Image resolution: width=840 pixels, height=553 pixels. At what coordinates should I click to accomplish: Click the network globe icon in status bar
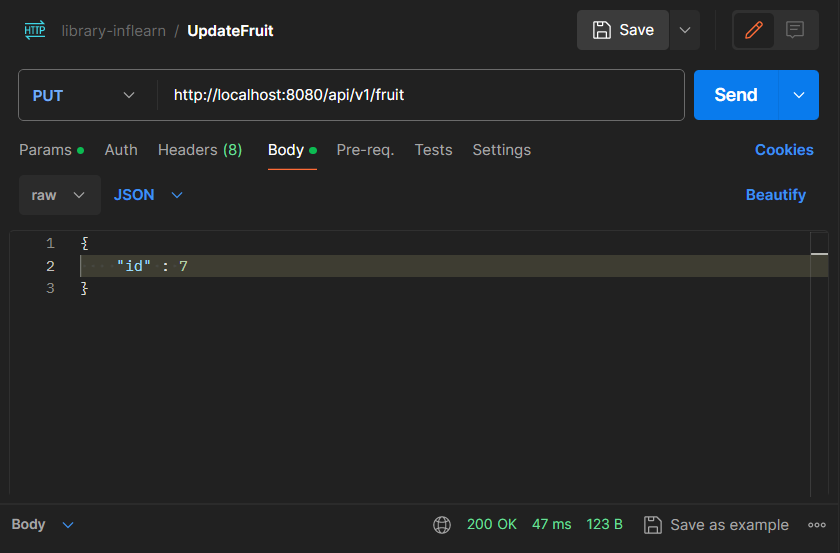coord(442,525)
